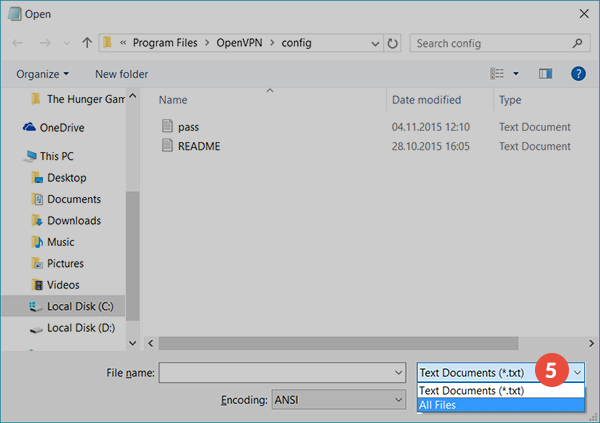
Task: Expand the view options dropdown arrow
Action: point(516,74)
